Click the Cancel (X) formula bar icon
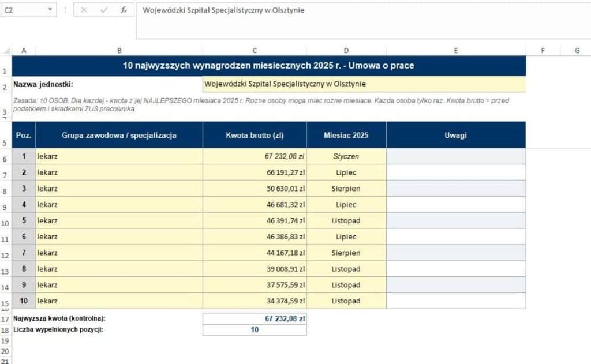 pos(84,10)
